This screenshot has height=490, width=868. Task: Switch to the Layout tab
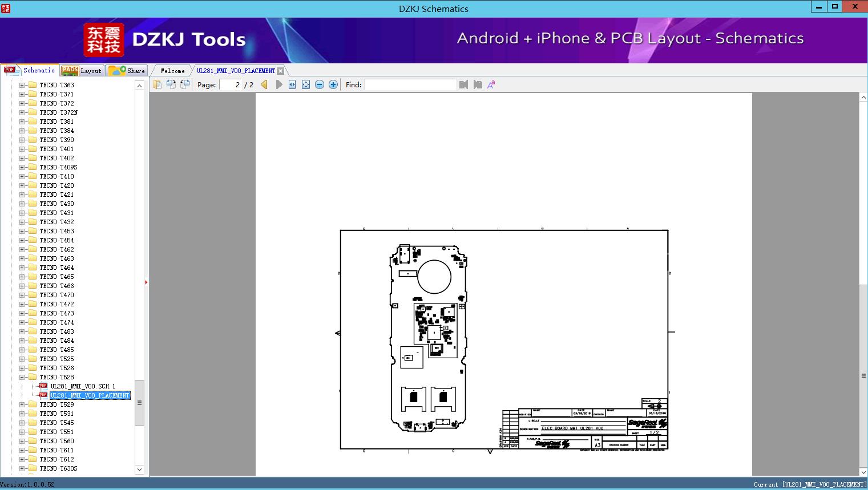click(82, 71)
